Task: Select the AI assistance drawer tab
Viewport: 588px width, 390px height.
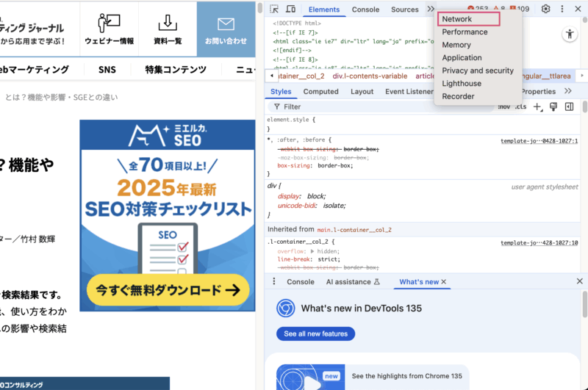Action: [x=353, y=282]
